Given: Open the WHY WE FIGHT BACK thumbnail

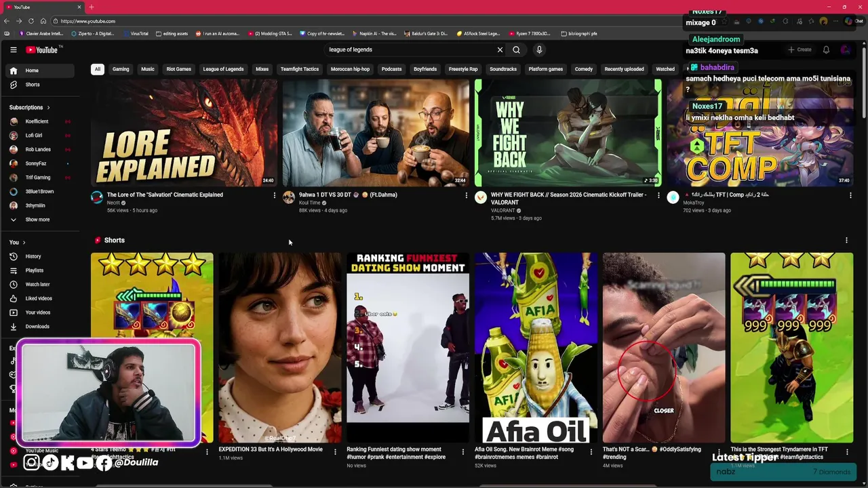Looking at the screenshot, I should tap(568, 133).
